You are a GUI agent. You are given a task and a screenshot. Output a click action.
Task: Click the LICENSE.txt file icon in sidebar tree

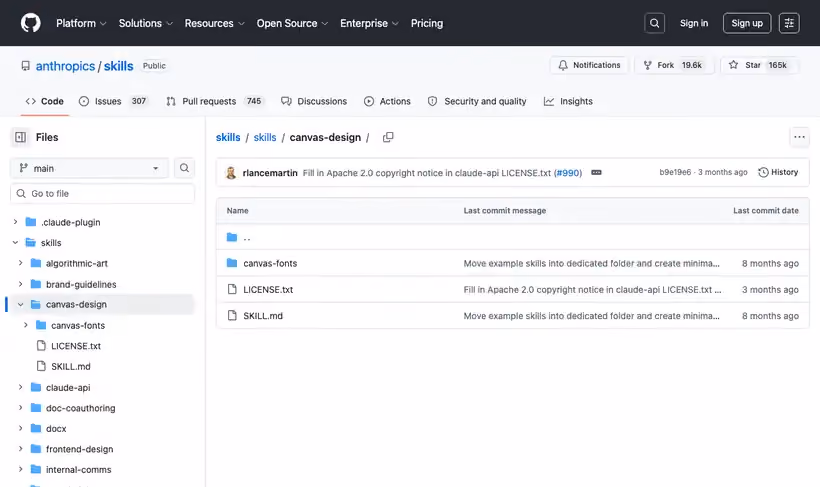[x=41, y=346]
